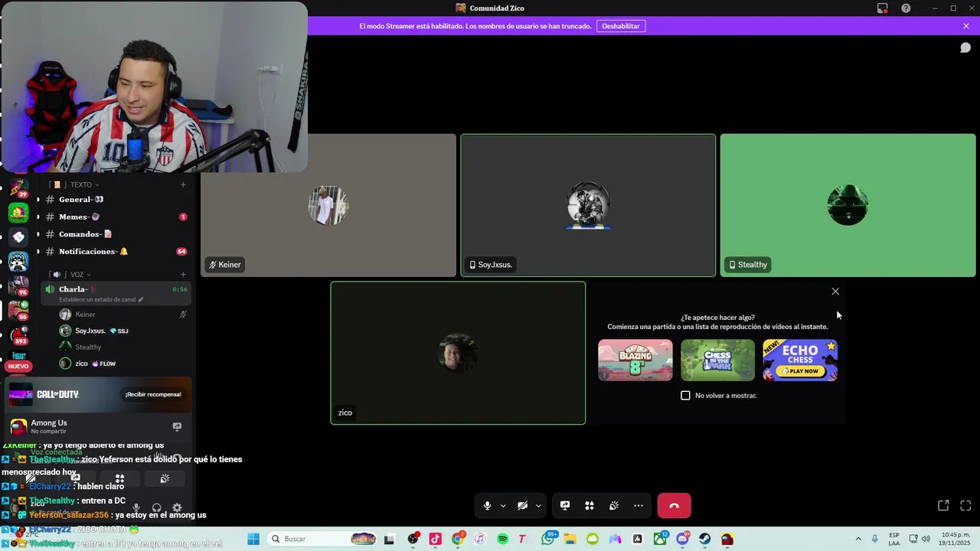Open Discord help icon in title bar

pyautogui.click(x=906, y=8)
